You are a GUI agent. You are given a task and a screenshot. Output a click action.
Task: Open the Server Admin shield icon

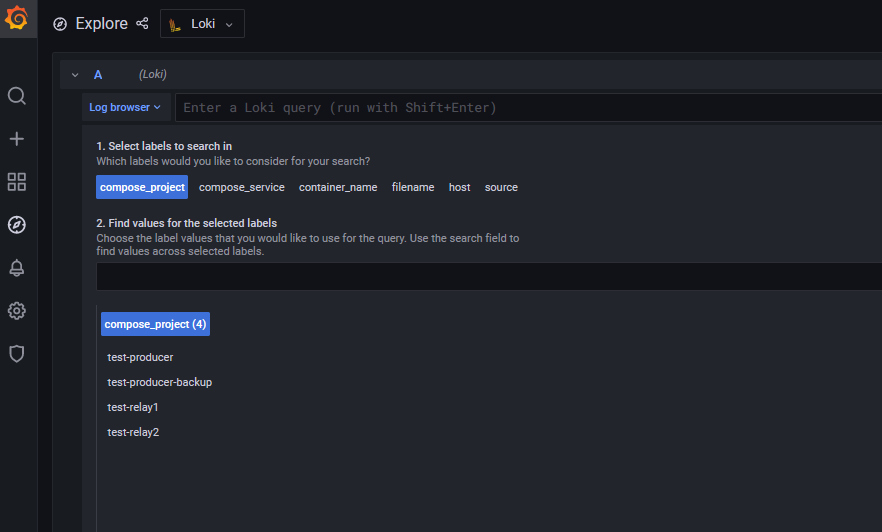(17, 354)
